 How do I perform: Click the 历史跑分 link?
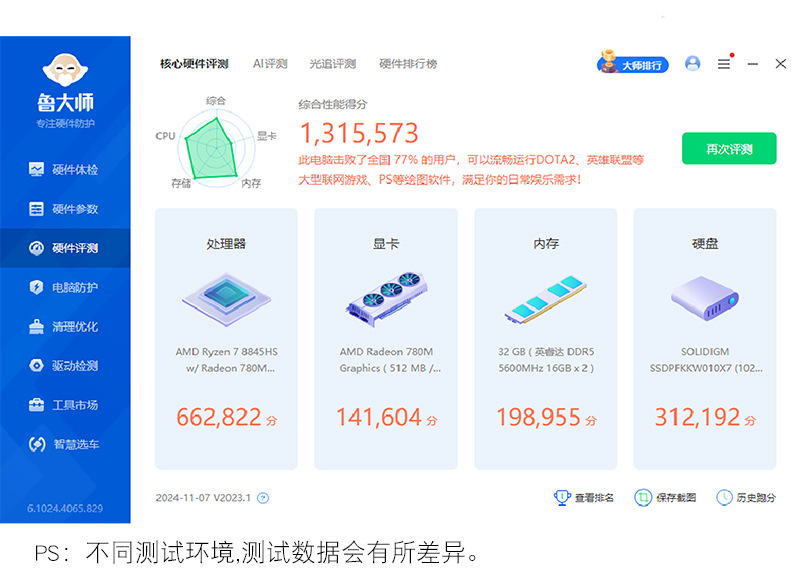coord(746,497)
